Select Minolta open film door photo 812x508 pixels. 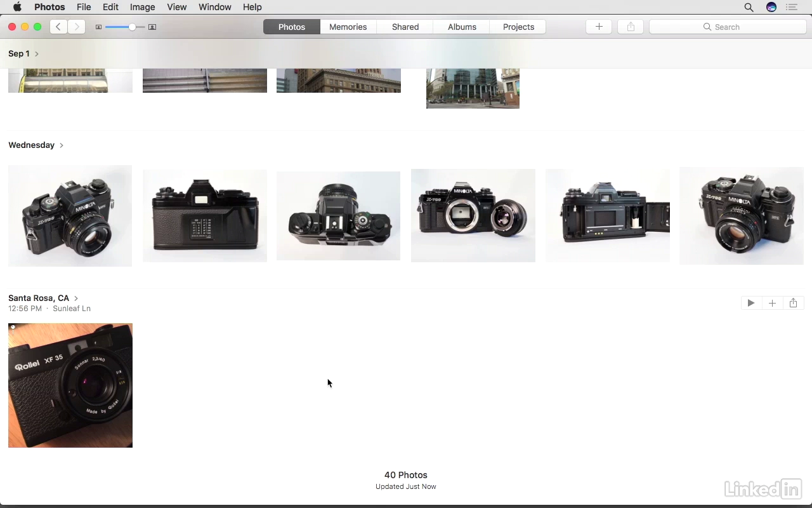click(608, 216)
